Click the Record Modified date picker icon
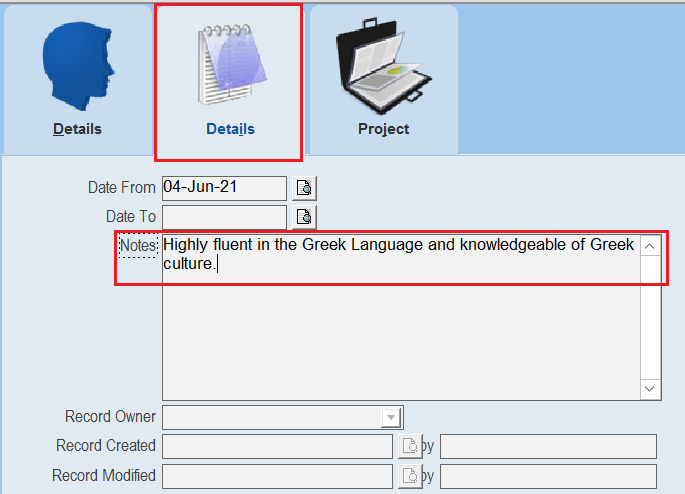This screenshot has height=494, width=685. 410,476
